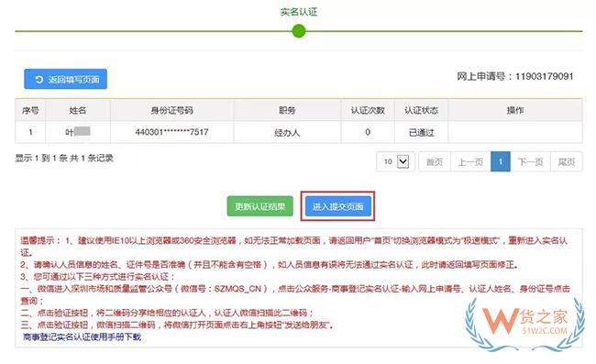Click the 姓名 column header
596x364 pixels.
(78, 110)
